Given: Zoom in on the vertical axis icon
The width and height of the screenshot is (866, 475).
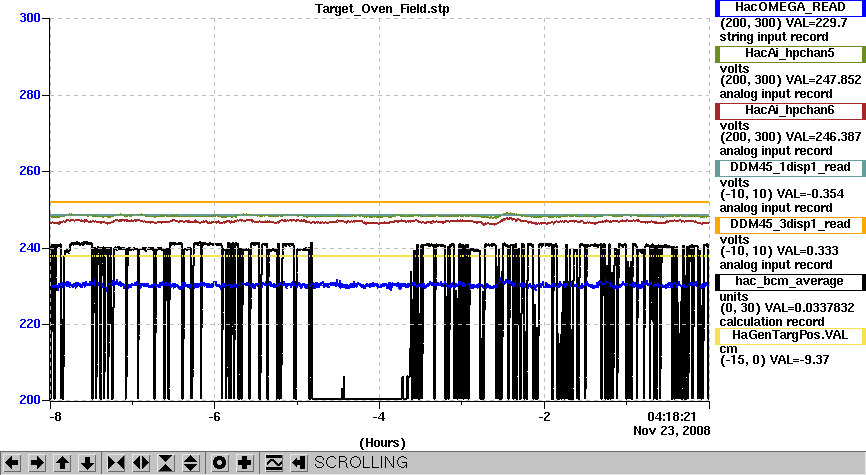Looking at the screenshot, I should tap(167, 463).
